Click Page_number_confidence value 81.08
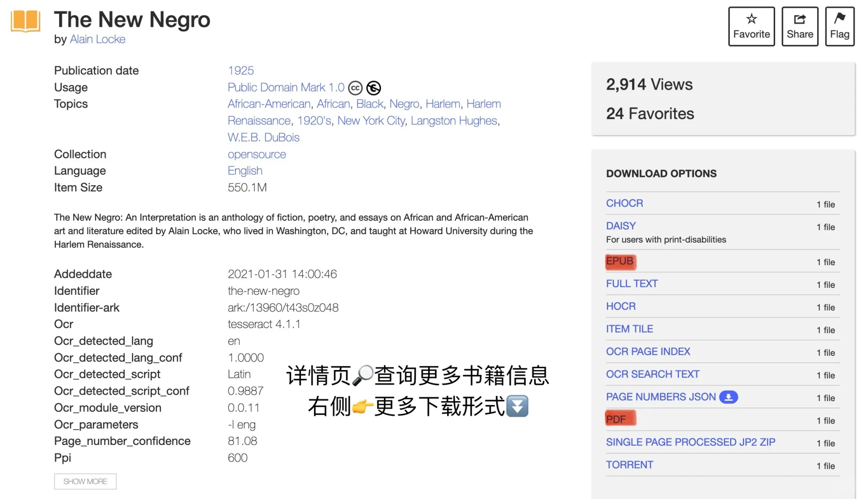 click(x=242, y=441)
